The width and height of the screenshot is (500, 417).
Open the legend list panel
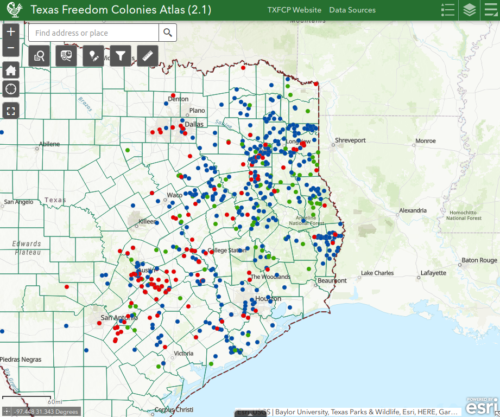click(x=448, y=10)
